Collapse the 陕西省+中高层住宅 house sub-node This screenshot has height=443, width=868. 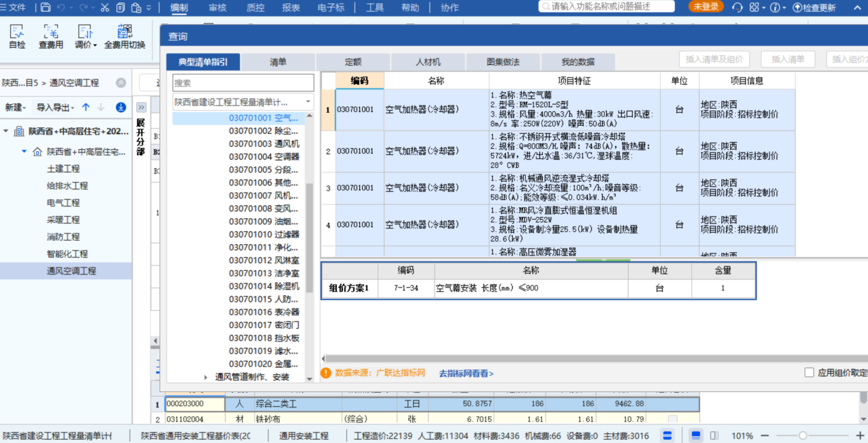coord(24,152)
